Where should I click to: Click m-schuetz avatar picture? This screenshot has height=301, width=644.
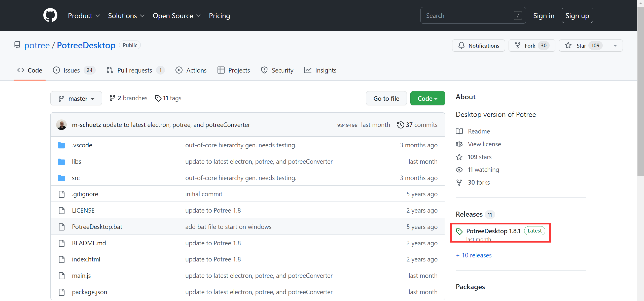pyautogui.click(x=61, y=125)
